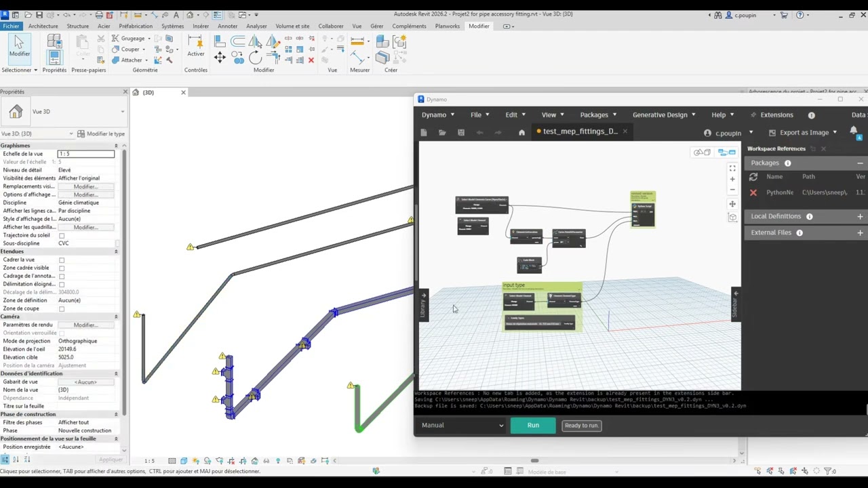This screenshot has height=488, width=868.
Task: Click Dynamo canvas zoom out minus
Action: coord(732,191)
